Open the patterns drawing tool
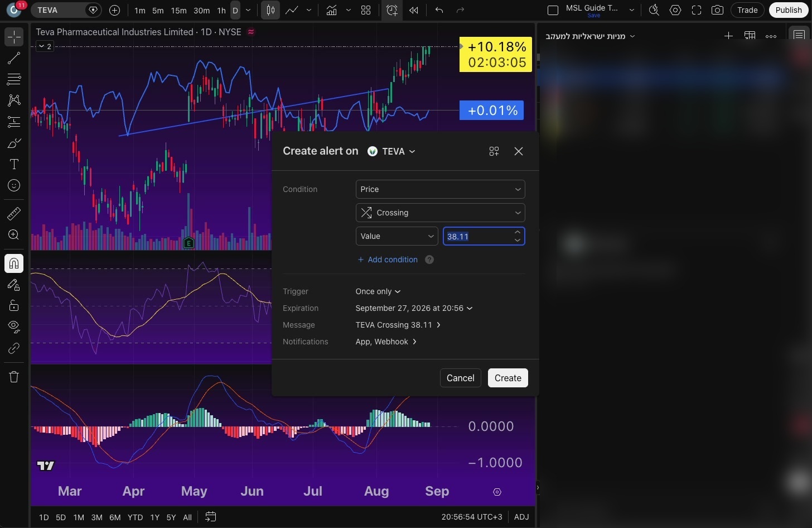This screenshot has width=812, height=528. click(14, 100)
